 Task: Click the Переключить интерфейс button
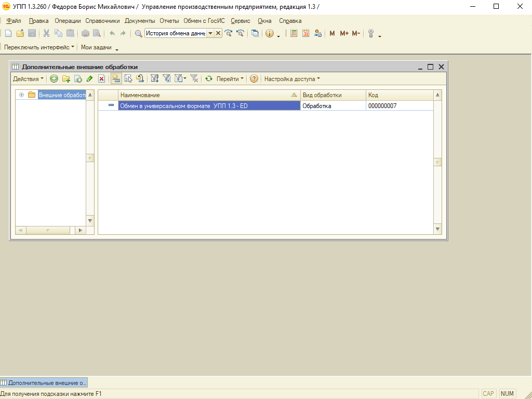tap(39, 47)
